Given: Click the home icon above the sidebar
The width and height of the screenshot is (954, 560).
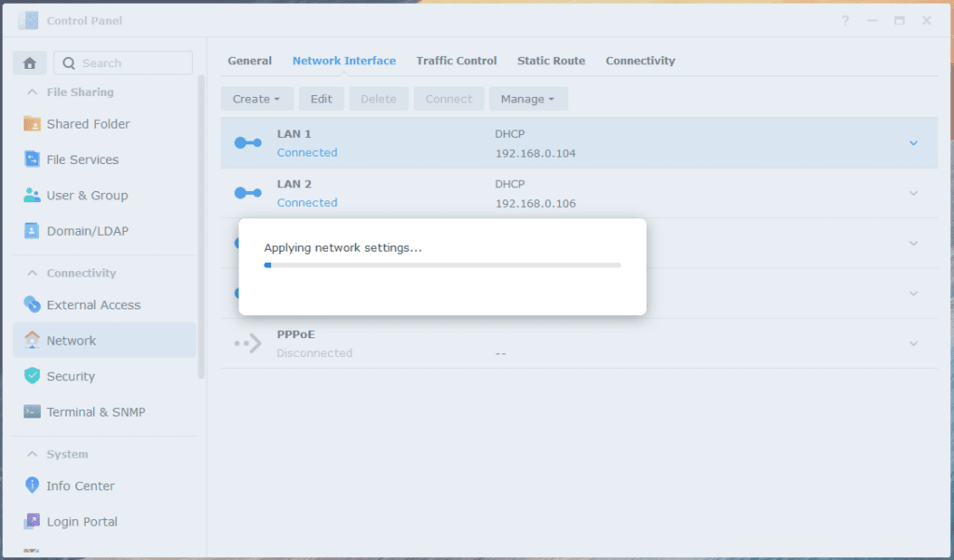Looking at the screenshot, I should (29, 61).
